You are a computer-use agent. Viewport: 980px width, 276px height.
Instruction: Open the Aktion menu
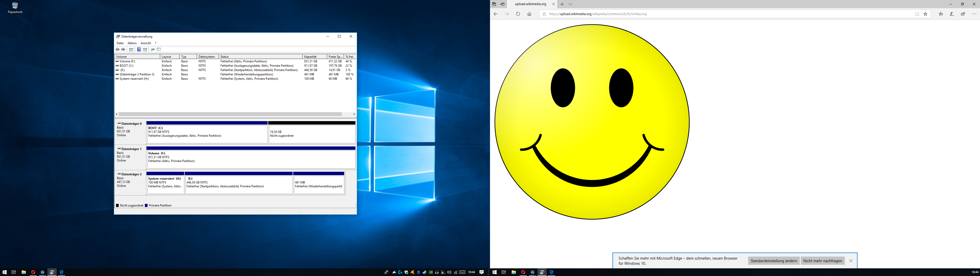[132, 43]
